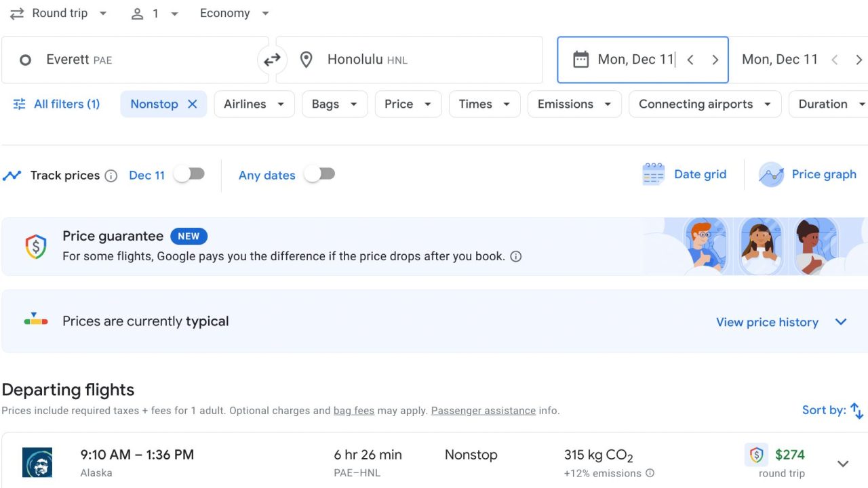
Task: Click Track prices info icon
Action: pyautogui.click(x=111, y=176)
